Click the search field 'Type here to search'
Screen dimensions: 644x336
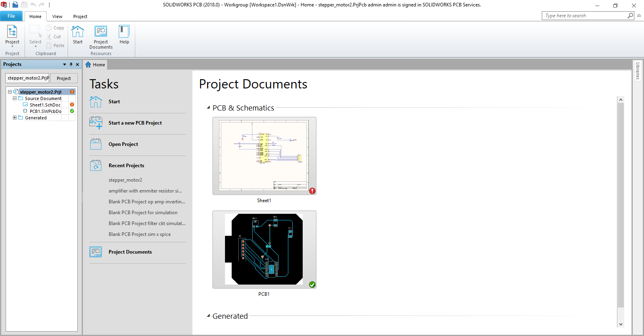tap(585, 16)
